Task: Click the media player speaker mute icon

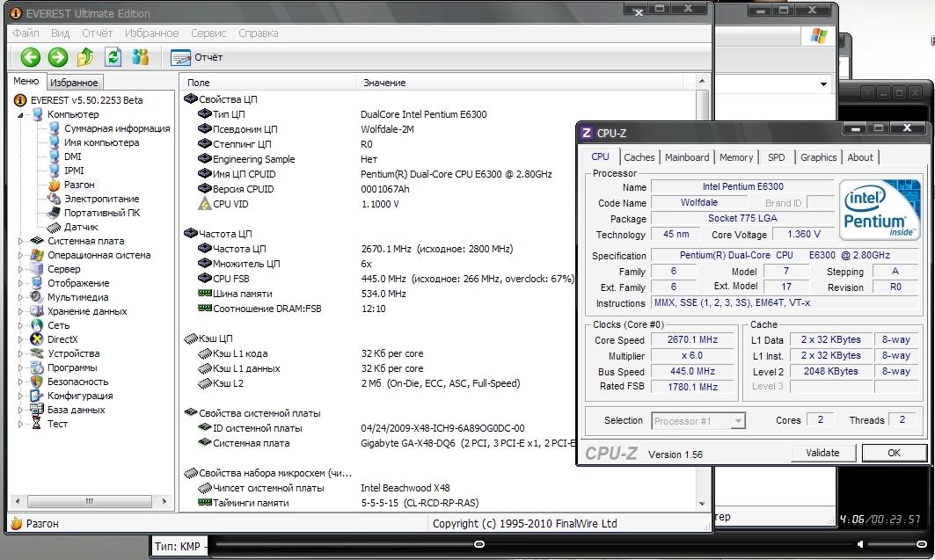Action: point(860,544)
